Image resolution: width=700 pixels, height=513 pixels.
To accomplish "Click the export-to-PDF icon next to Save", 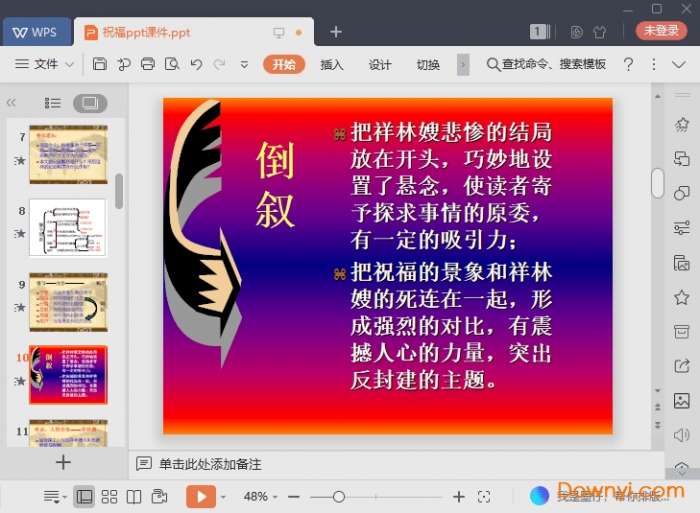I will coord(124,64).
